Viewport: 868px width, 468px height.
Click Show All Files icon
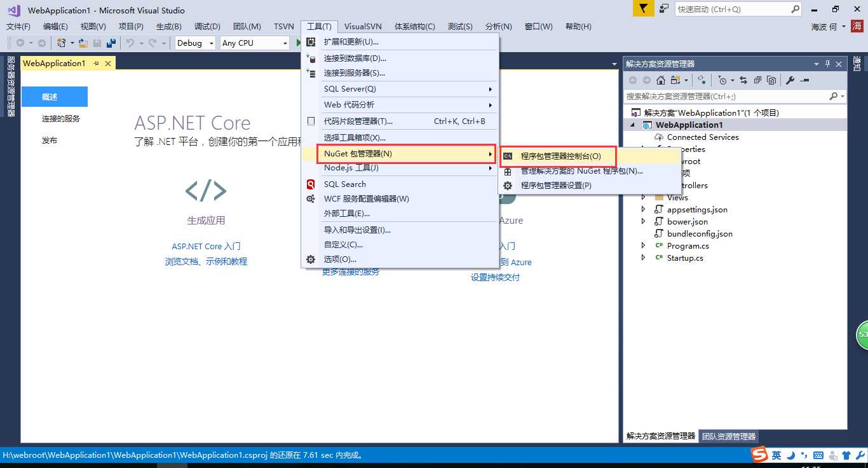pos(771,80)
